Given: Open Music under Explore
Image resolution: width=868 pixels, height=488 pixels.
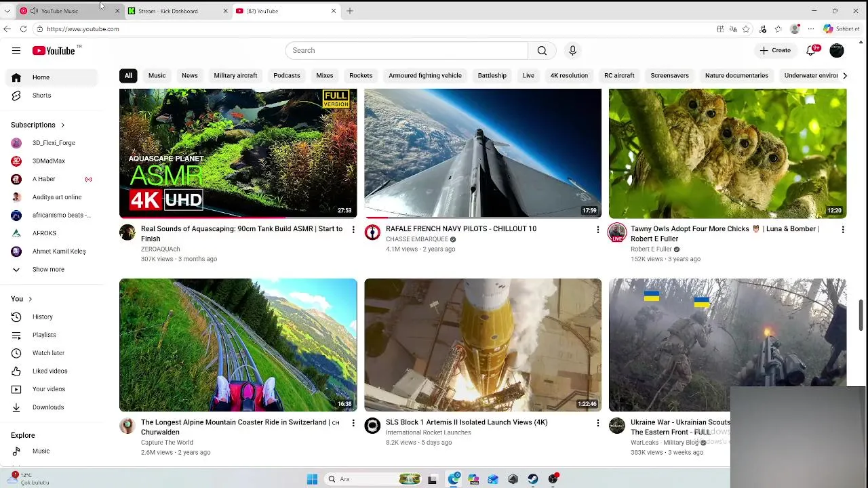Looking at the screenshot, I should pos(53,451).
